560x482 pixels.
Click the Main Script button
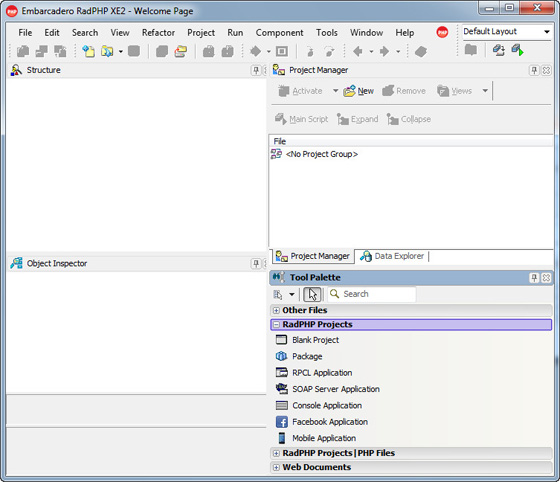[301, 119]
